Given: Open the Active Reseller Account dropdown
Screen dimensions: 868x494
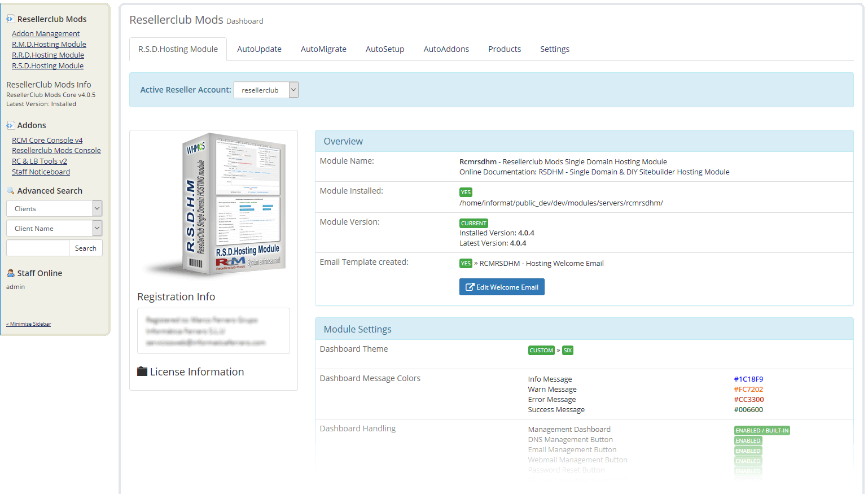Looking at the screenshot, I should tap(266, 90).
